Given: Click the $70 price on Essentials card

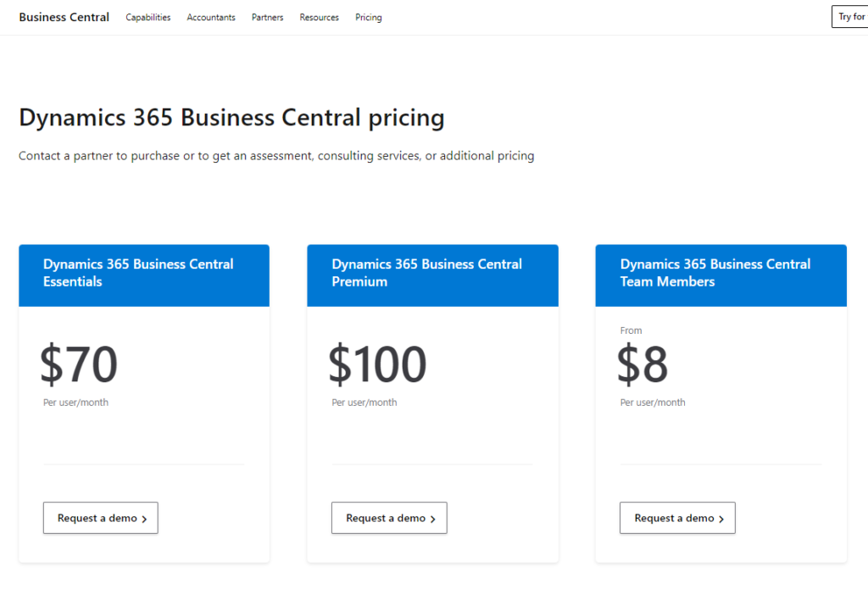Looking at the screenshot, I should tap(78, 364).
